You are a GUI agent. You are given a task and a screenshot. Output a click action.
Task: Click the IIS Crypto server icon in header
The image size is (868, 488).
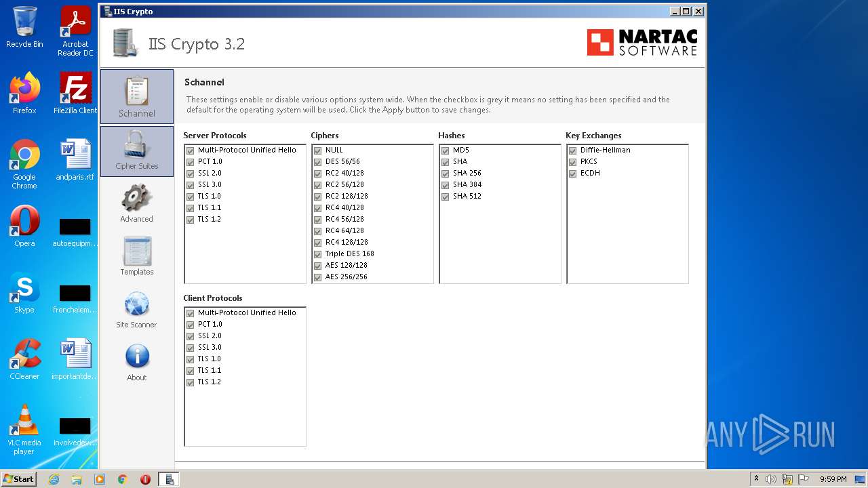(x=125, y=43)
